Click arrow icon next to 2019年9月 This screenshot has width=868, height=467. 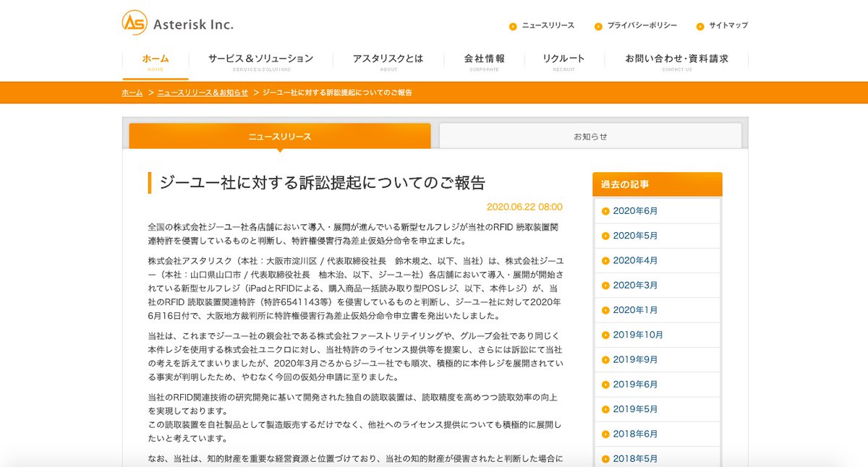(x=605, y=359)
